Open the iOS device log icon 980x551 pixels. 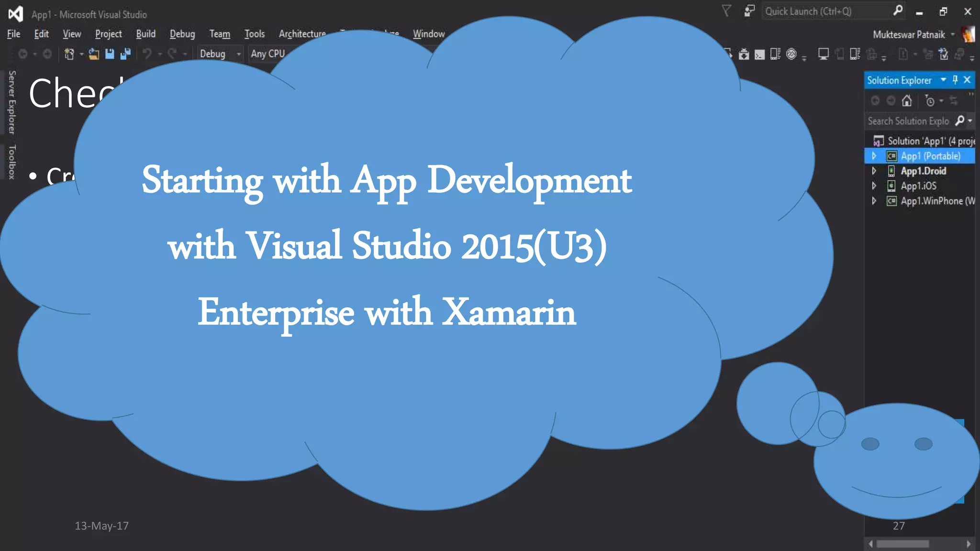coord(855,54)
